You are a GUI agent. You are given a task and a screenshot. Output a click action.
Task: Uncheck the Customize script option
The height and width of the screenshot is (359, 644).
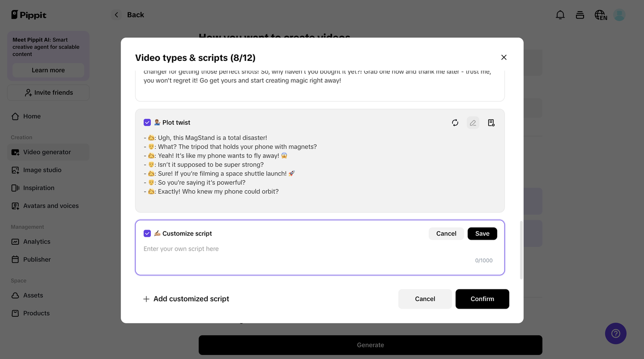[147, 233]
